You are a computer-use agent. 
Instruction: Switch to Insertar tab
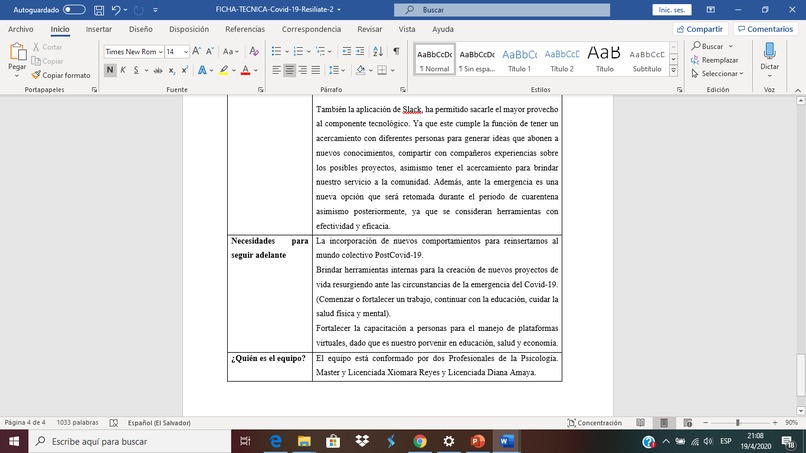99,29
